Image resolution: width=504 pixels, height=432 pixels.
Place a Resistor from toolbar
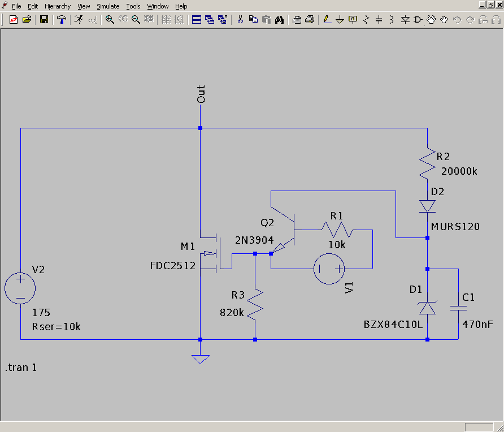tap(366, 20)
